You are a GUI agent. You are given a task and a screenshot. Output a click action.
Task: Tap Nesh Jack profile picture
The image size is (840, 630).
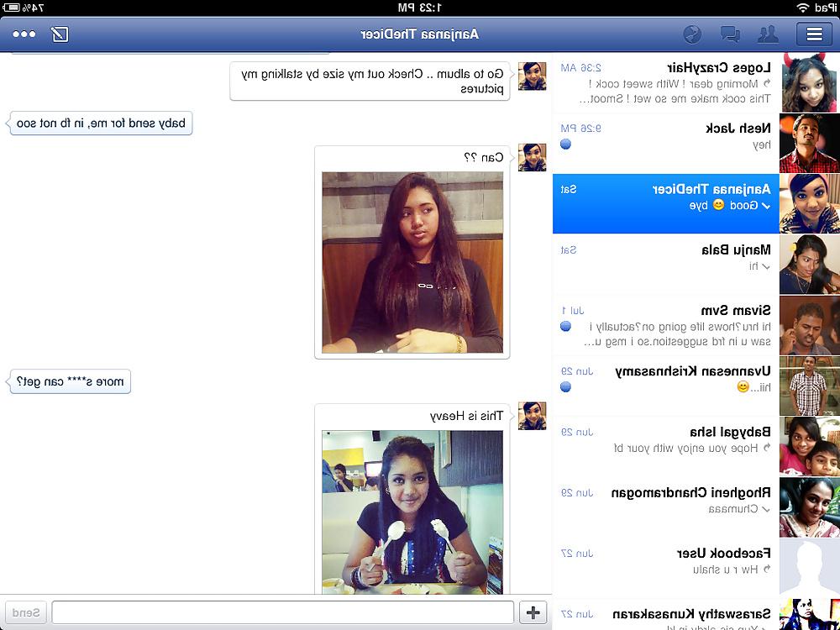coord(810,143)
